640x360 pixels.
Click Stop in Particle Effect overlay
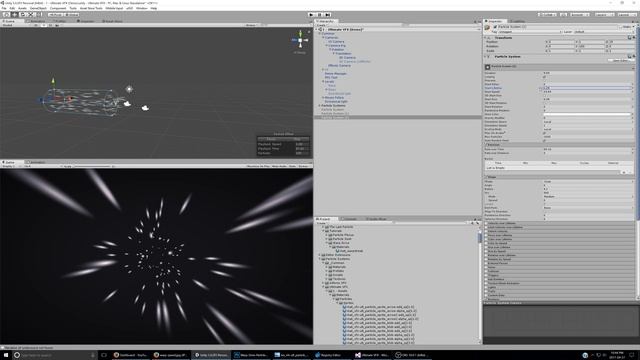point(297,139)
